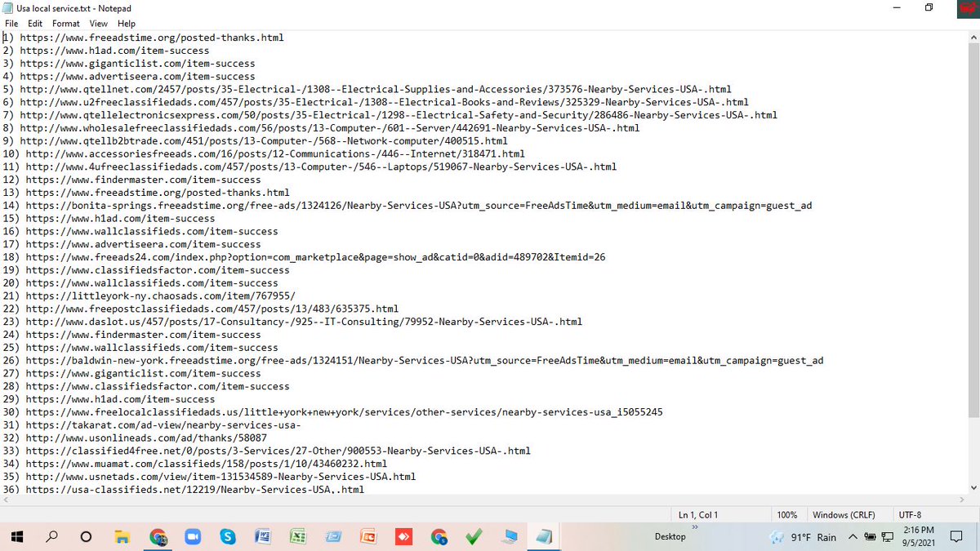Open the blue window taskbar app icon

pyautogui.click(x=334, y=537)
